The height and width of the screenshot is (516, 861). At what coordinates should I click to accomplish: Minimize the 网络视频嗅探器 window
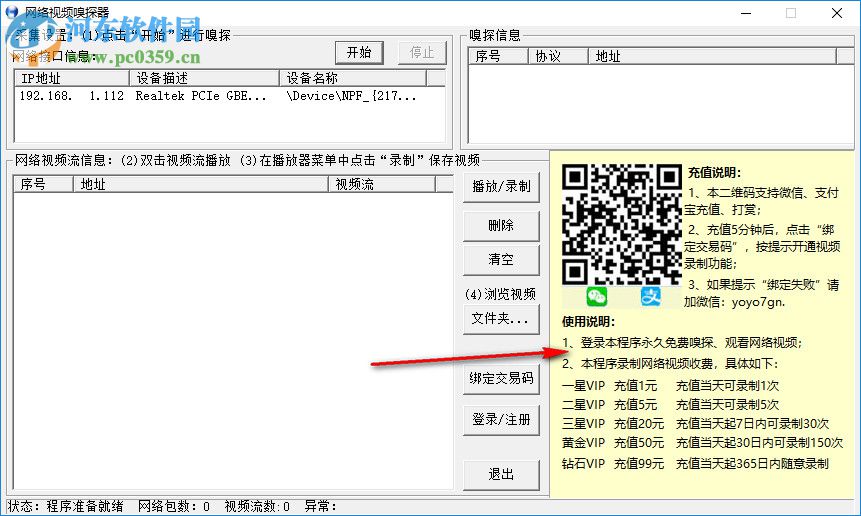click(746, 13)
